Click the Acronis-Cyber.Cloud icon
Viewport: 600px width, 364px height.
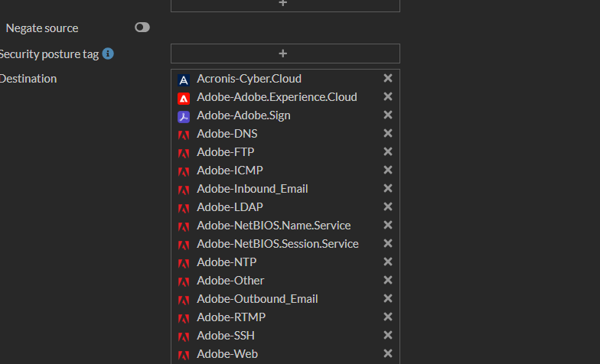[x=184, y=80]
